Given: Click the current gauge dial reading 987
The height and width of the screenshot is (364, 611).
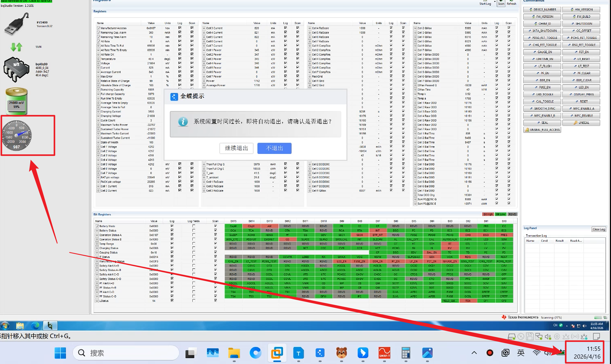Looking at the screenshot, I should 16,135.
